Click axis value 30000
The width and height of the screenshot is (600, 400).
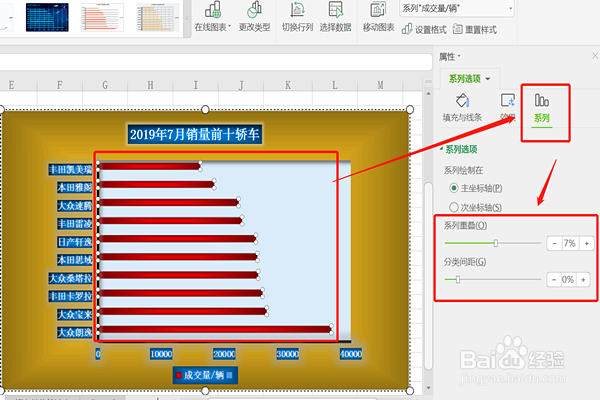point(287,354)
